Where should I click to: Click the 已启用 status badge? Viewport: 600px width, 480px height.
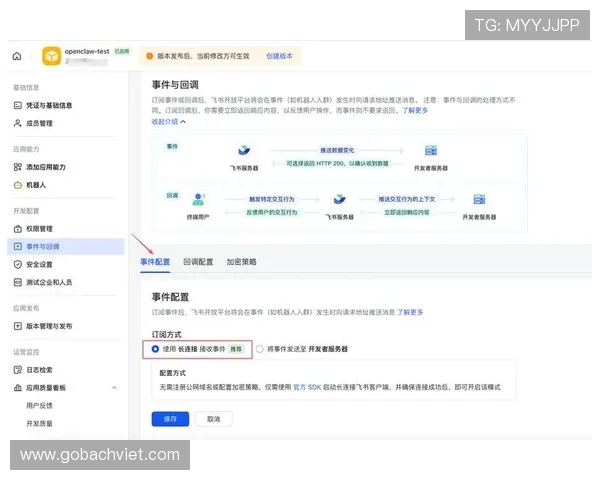point(122,51)
